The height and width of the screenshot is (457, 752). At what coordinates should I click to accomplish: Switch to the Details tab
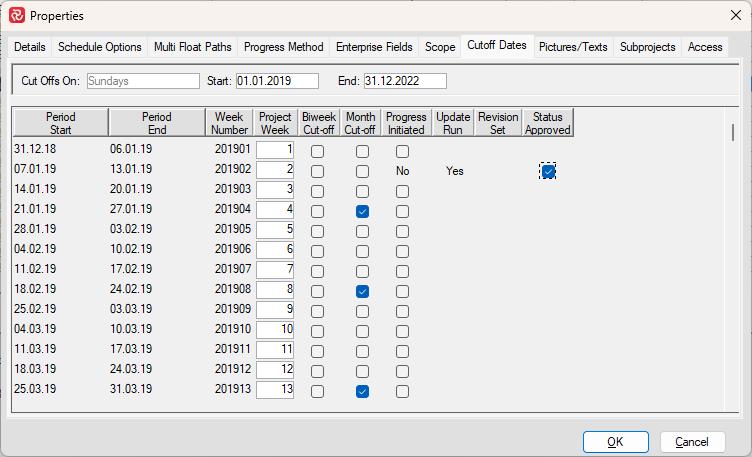pyautogui.click(x=30, y=47)
